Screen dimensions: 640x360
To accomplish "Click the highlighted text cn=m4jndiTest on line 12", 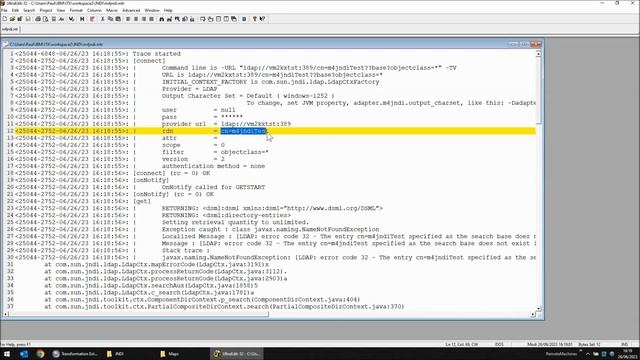I will (243, 131).
